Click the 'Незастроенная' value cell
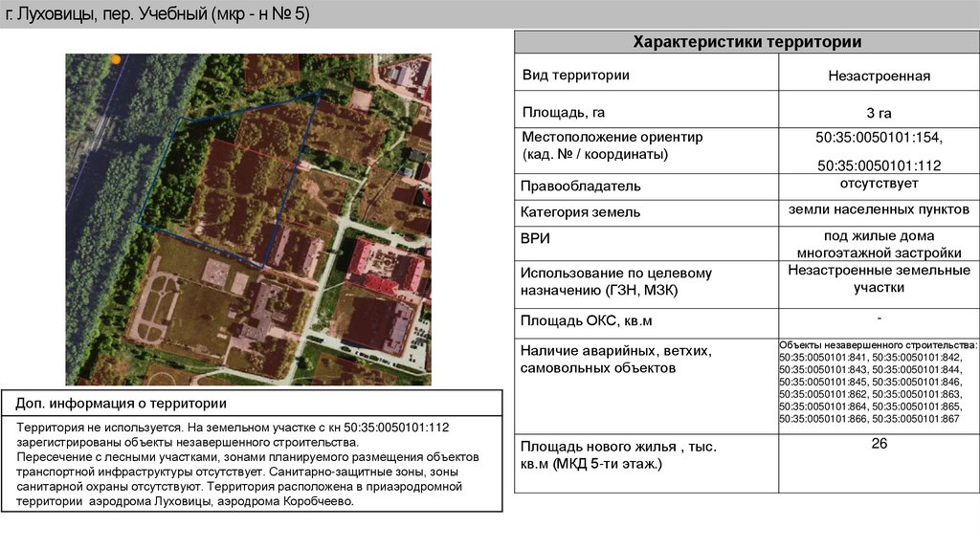Screen dimensions: 980x549 pos(879,76)
